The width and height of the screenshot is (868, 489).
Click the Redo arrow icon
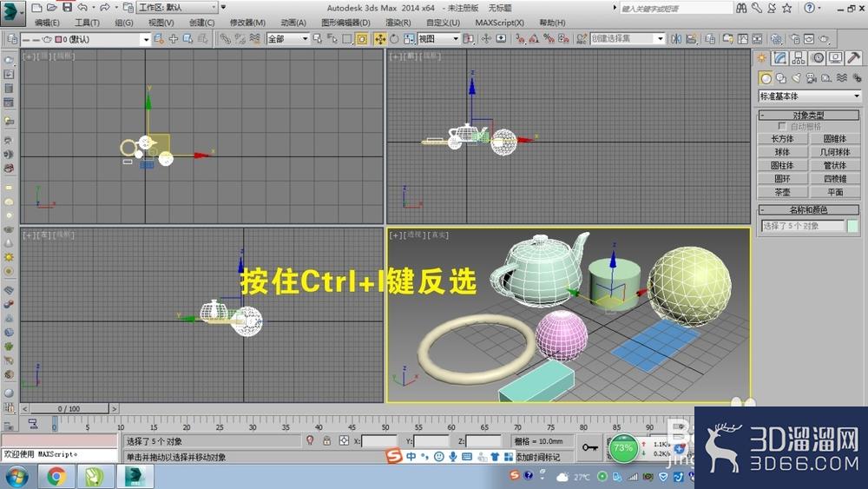tap(105, 7)
